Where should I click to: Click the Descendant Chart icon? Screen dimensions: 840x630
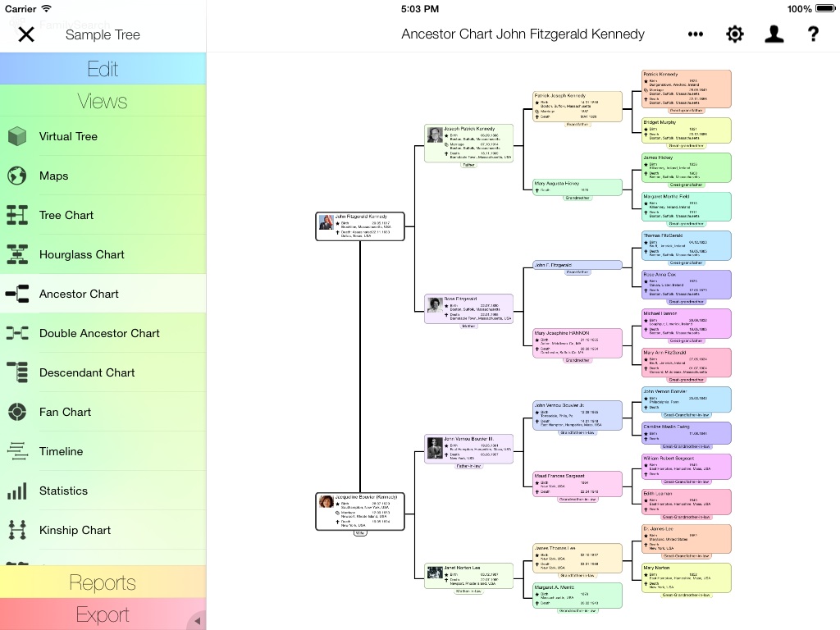(17, 372)
